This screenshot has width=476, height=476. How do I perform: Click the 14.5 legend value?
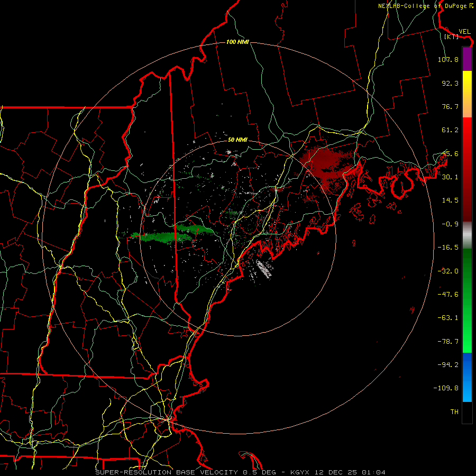(x=450, y=200)
